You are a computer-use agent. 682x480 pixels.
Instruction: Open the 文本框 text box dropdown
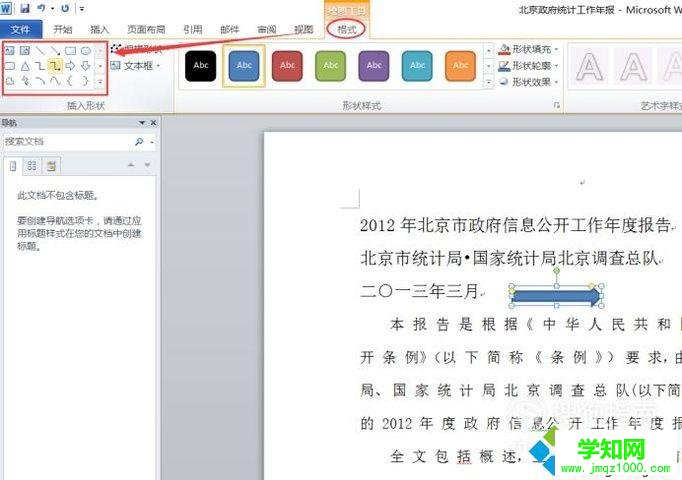click(x=158, y=66)
